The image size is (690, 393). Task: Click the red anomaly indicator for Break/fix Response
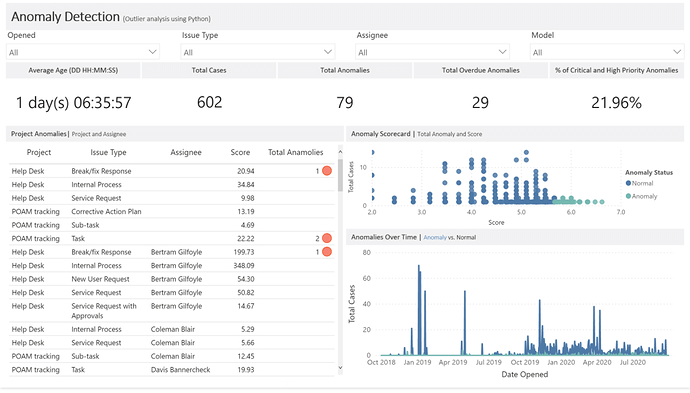point(327,171)
